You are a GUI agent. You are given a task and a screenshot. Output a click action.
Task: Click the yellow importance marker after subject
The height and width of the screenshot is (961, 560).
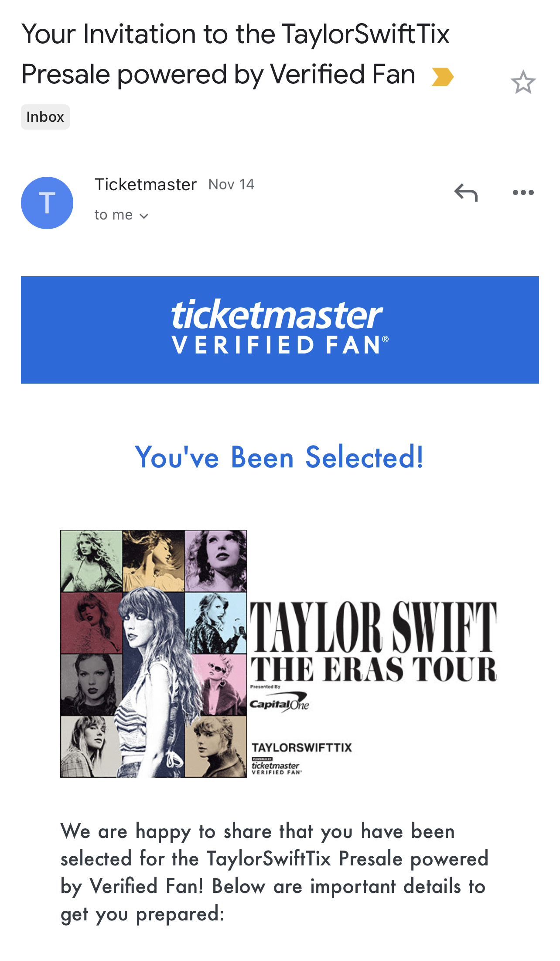442,76
